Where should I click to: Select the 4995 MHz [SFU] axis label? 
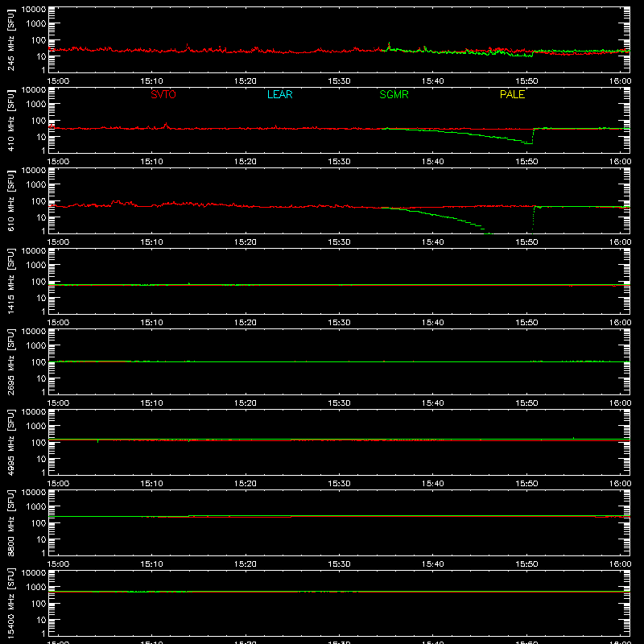(x=10, y=442)
